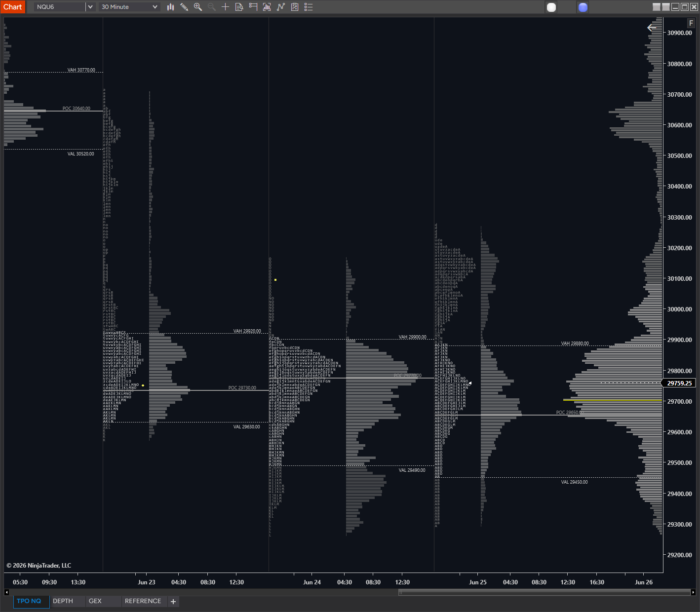Open the data box icon
The image size is (700, 612).
[x=239, y=7]
